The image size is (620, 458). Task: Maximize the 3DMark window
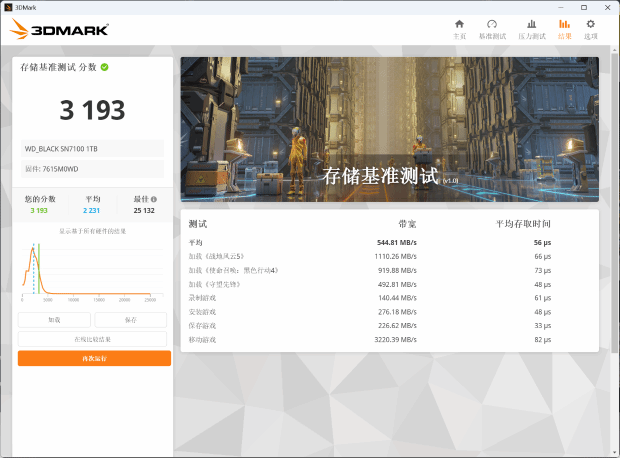click(x=584, y=7)
